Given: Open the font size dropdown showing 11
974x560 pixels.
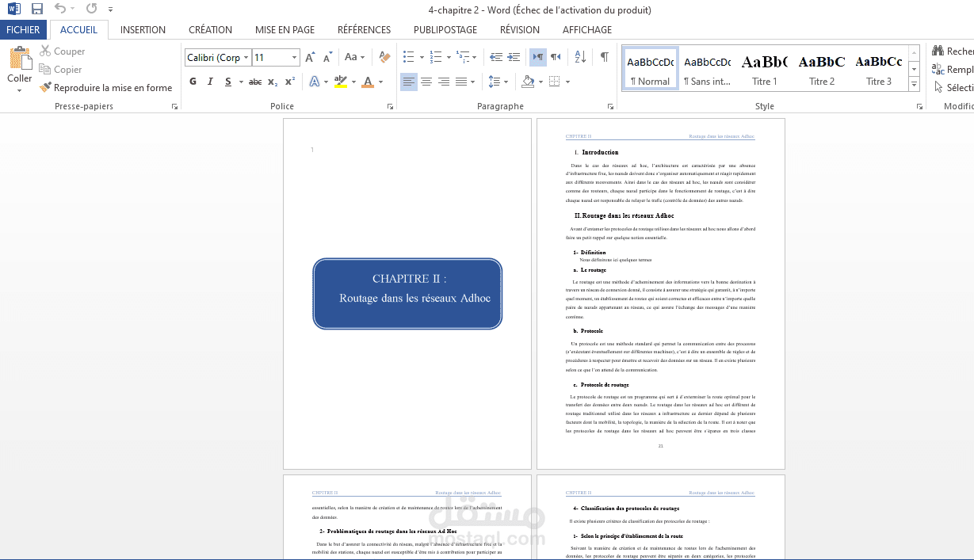Looking at the screenshot, I should [295, 58].
